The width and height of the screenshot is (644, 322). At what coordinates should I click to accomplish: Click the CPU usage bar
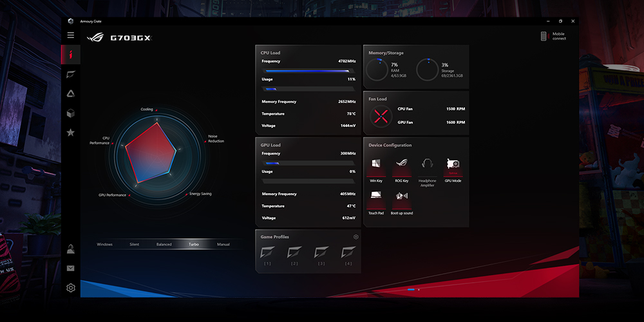click(x=308, y=89)
